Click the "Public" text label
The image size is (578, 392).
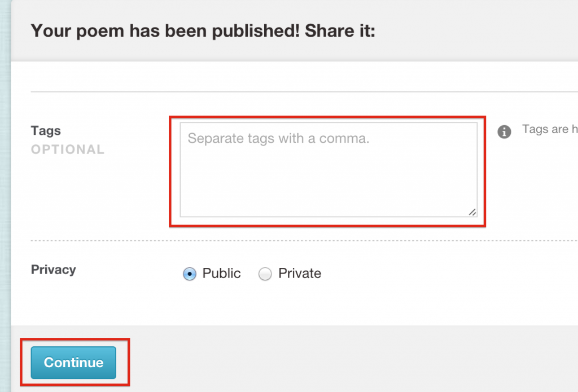(x=221, y=274)
